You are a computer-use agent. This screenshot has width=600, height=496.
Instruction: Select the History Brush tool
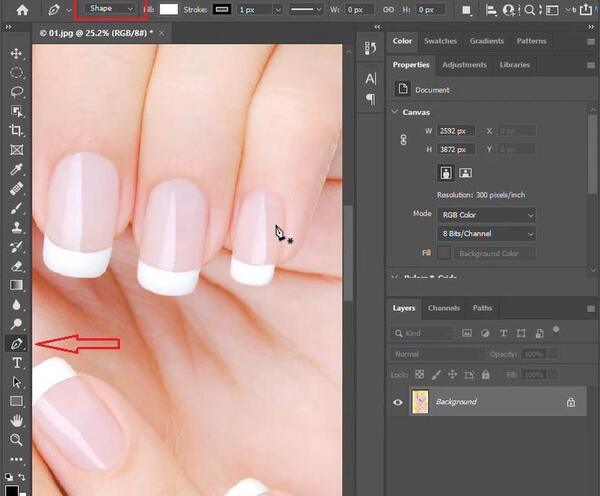(x=16, y=247)
